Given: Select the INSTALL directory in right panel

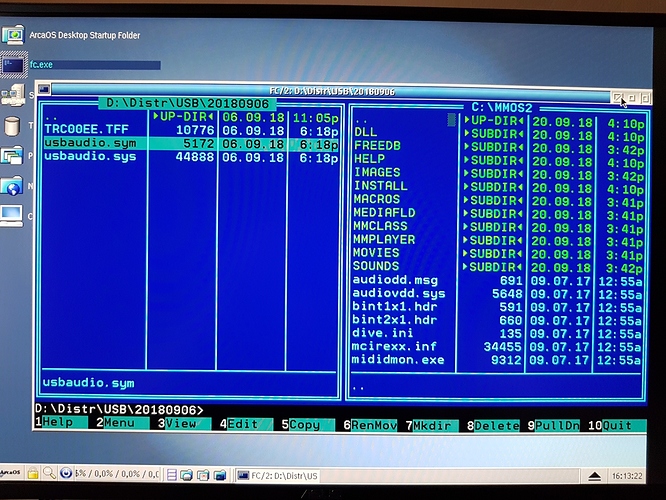Looking at the screenshot, I should tap(381, 186).
